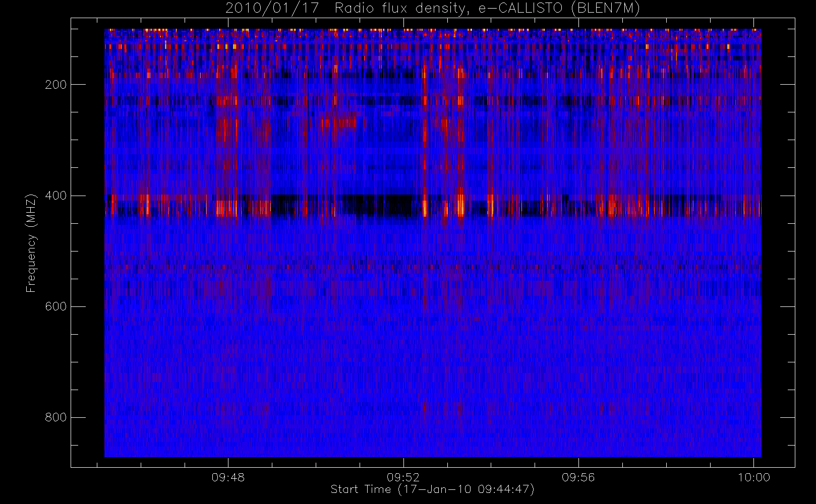Click the 09:52 time tick label
The image size is (816, 504).
(403, 477)
